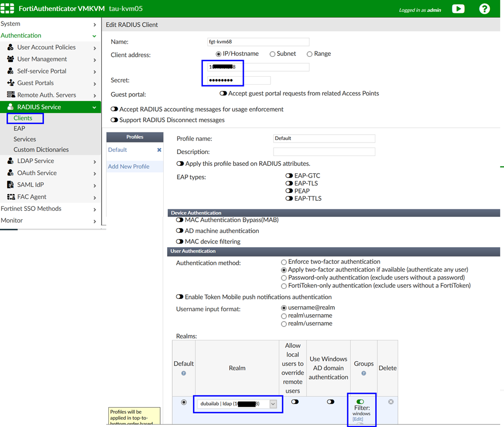Click the Guest Portals icon
Viewport: 504px width, 427px height.
10,83
